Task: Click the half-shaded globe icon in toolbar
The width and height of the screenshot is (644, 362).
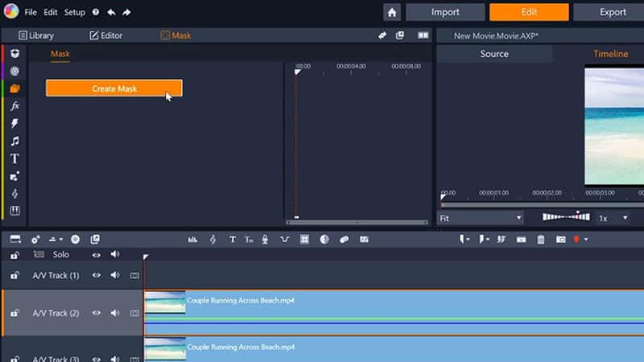Action: [324, 239]
